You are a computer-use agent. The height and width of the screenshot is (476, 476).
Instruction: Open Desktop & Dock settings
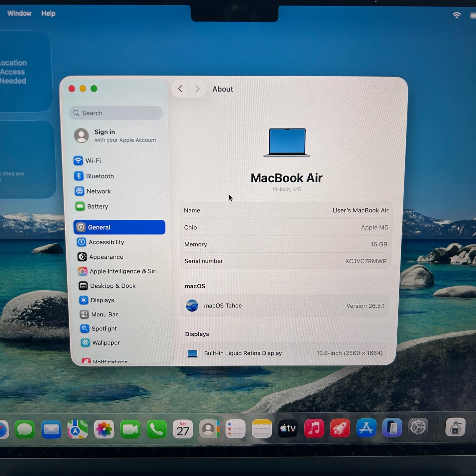(107, 286)
